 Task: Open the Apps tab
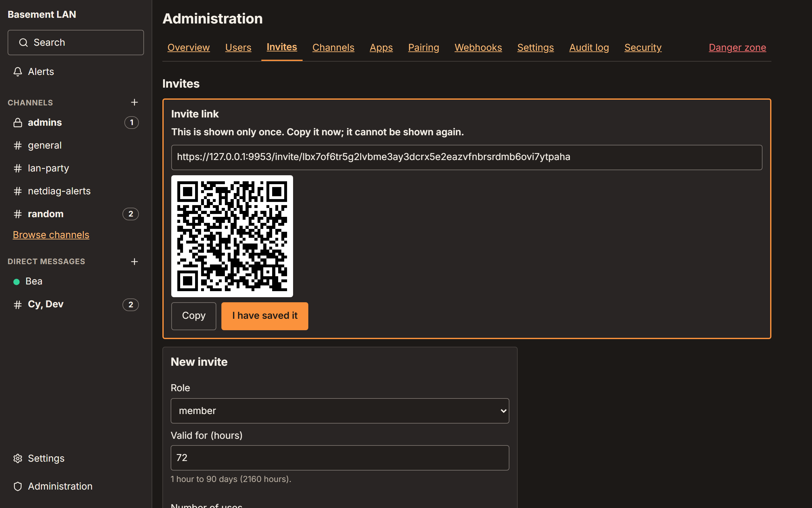pos(381,47)
